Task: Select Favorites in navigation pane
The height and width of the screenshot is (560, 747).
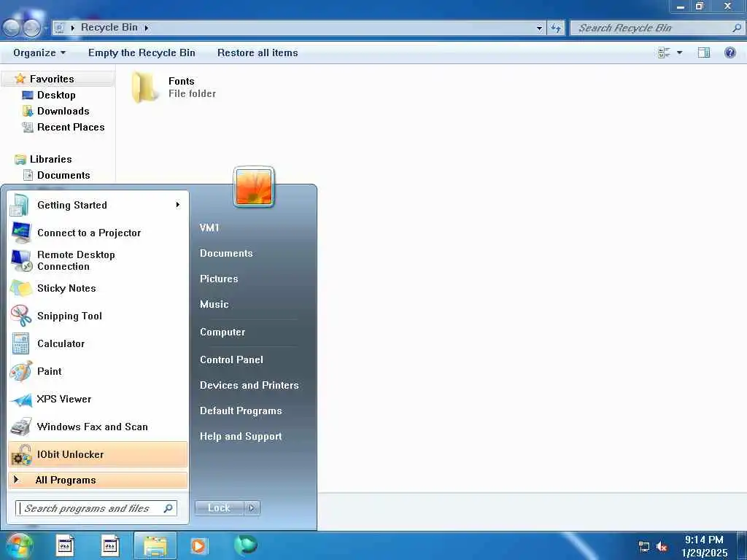Action: pyautogui.click(x=52, y=79)
